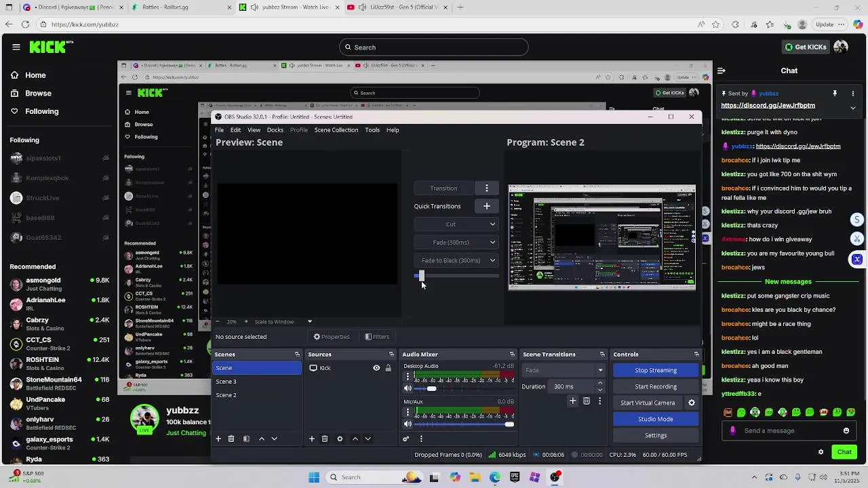Click Start Recording button
Screen dimensions: 868x488
656,386
